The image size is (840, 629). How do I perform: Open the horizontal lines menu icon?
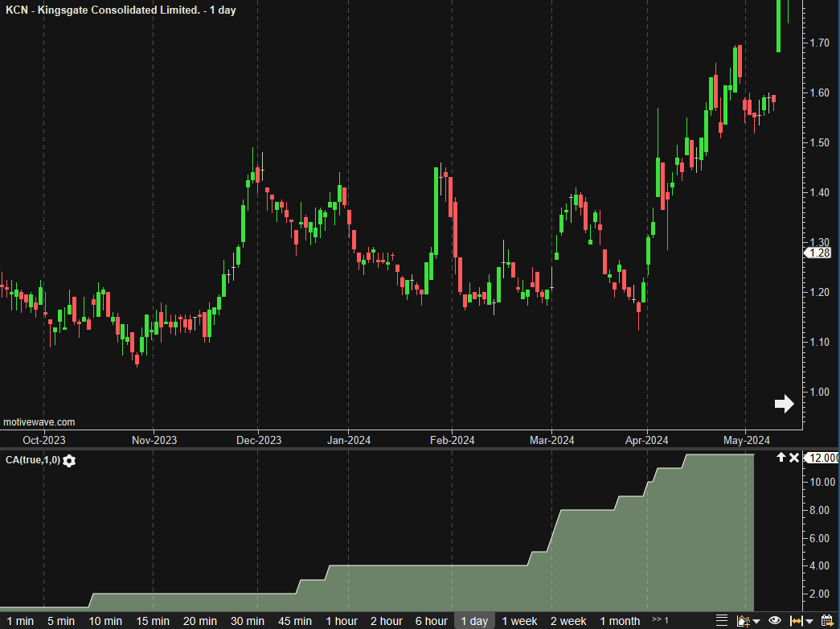click(x=722, y=621)
